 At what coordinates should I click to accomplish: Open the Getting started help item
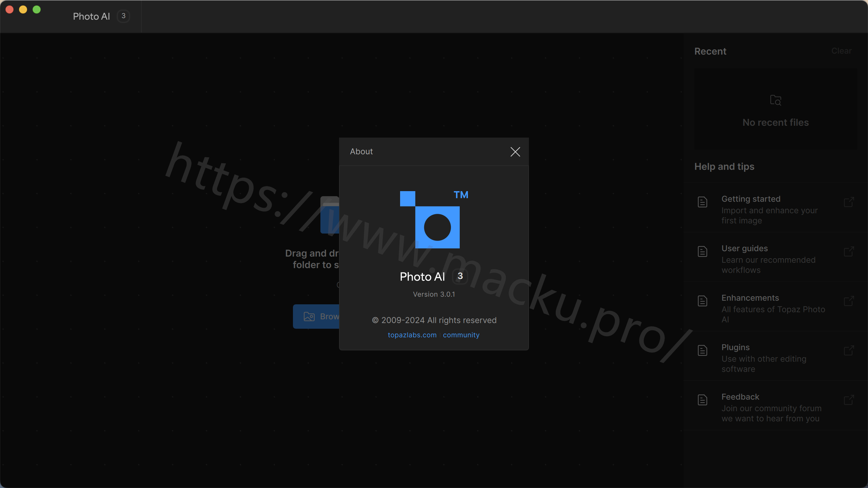[x=776, y=207]
